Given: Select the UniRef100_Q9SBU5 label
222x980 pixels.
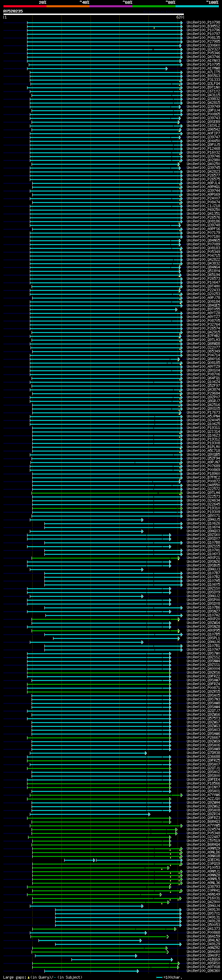Looking at the screenshot, I should pyautogui.click(x=203, y=566).
